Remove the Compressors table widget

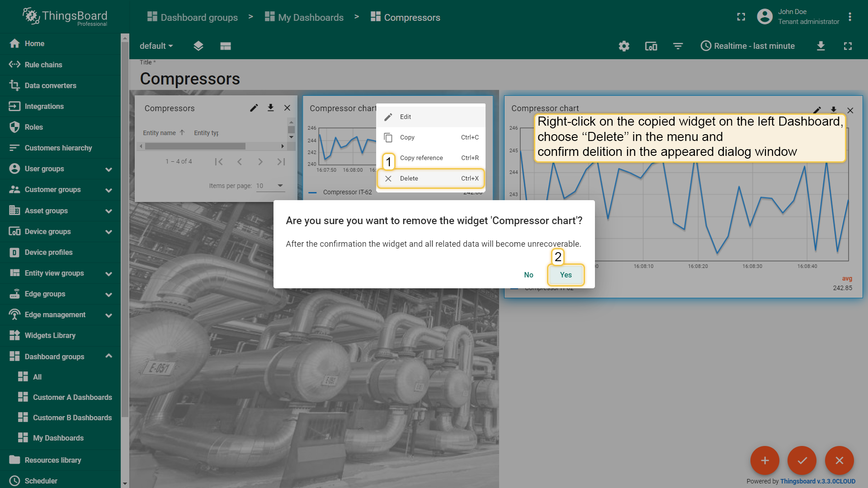tap(287, 108)
